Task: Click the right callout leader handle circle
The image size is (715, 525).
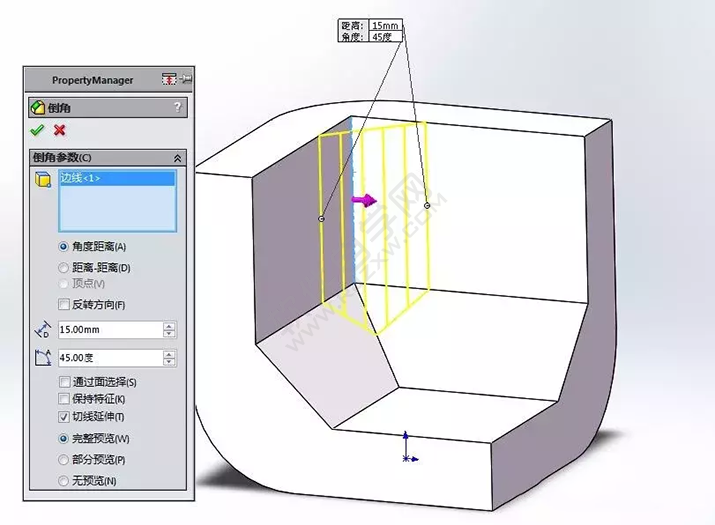Action: (x=427, y=206)
